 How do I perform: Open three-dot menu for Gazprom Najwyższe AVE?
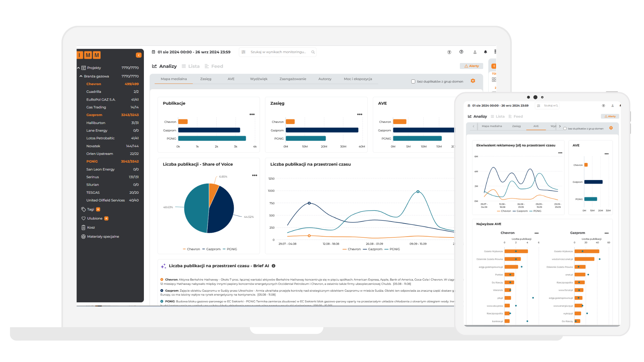[x=606, y=233]
